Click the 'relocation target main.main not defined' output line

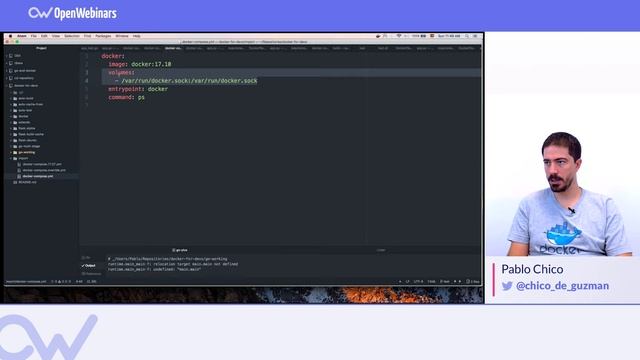tap(173, 264)
